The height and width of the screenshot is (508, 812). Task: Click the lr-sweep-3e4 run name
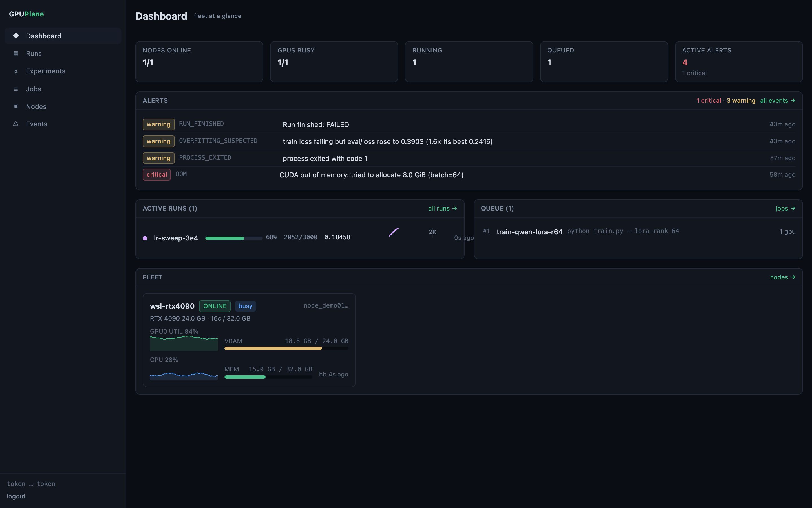click(x=176, y=238)
